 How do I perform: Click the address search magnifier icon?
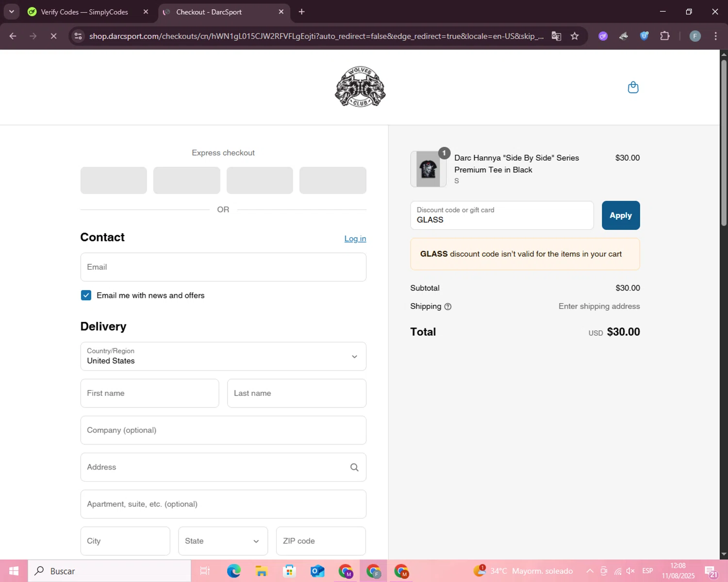click(354, 467)
